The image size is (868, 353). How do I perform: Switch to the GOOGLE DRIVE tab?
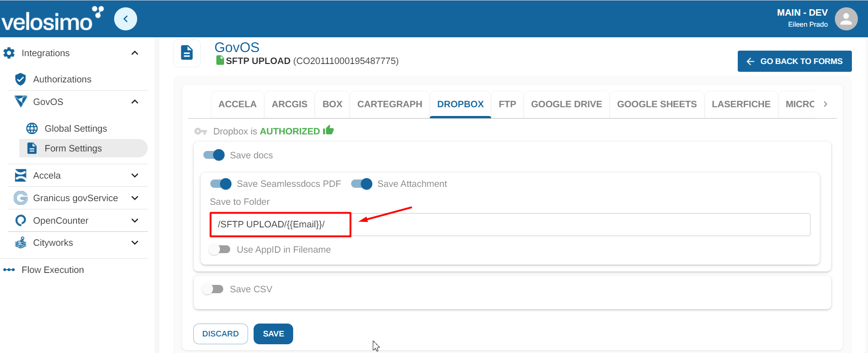(x=567, y=104)
